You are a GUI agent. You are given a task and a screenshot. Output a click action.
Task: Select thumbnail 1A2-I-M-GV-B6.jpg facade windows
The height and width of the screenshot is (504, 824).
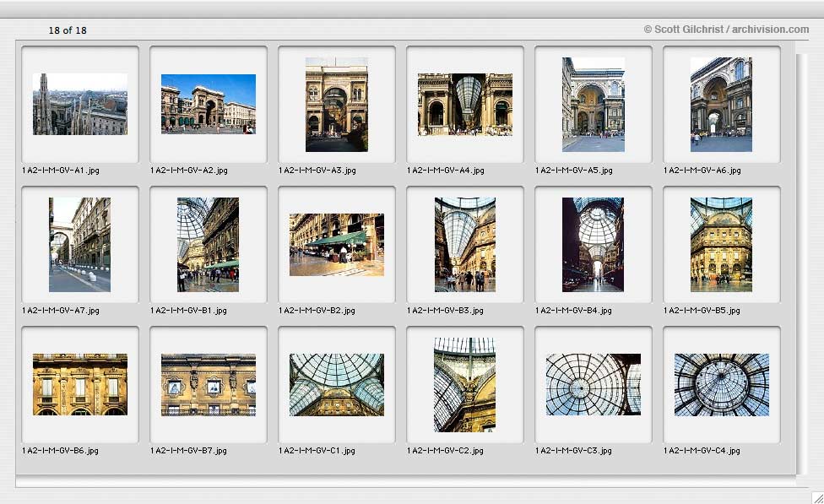tap(80, 385)
